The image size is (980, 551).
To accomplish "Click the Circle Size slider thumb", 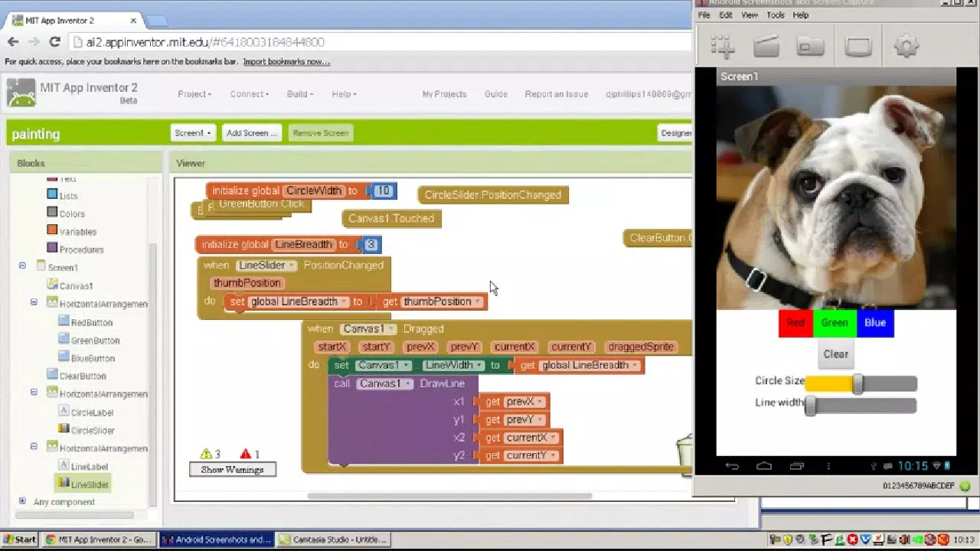I will click(858, 384).
